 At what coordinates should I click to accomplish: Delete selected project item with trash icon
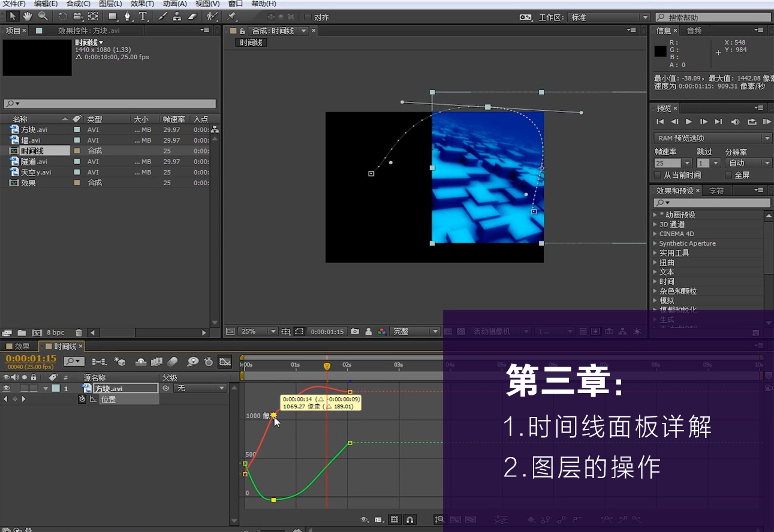79,332
